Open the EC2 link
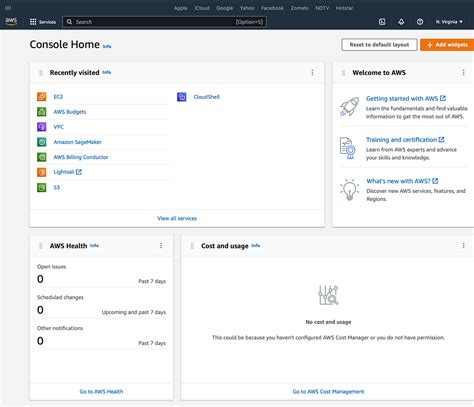Screen dimensions: 474x407 [x=58, y=97]
